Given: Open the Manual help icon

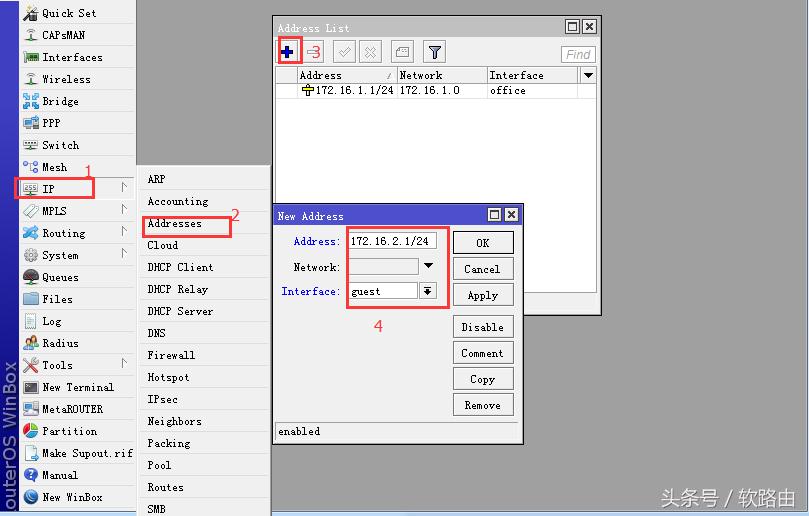Looking at the screenshot, I should [30, 475].
